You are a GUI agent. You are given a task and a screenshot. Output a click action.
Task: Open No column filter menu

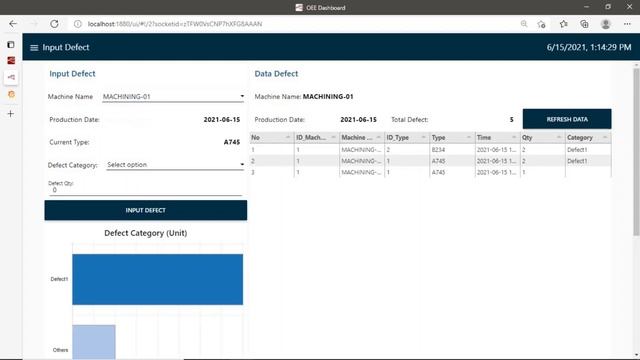pyautogui.click(x=287, y=138)
